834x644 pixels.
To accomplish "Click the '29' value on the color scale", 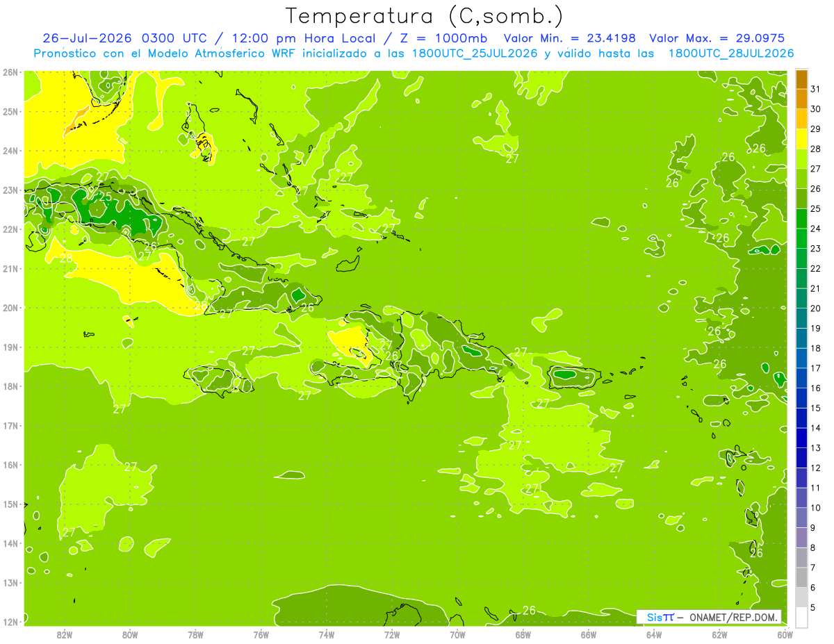I will [815, 129].
